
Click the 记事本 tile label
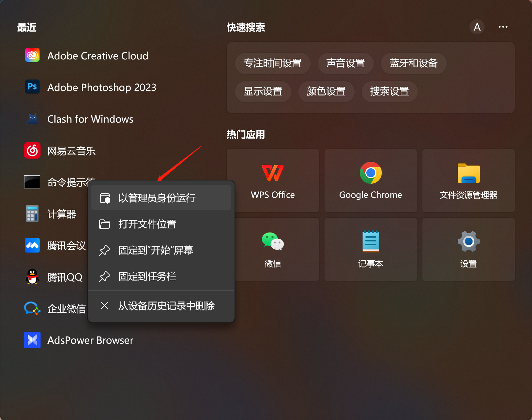370,263
